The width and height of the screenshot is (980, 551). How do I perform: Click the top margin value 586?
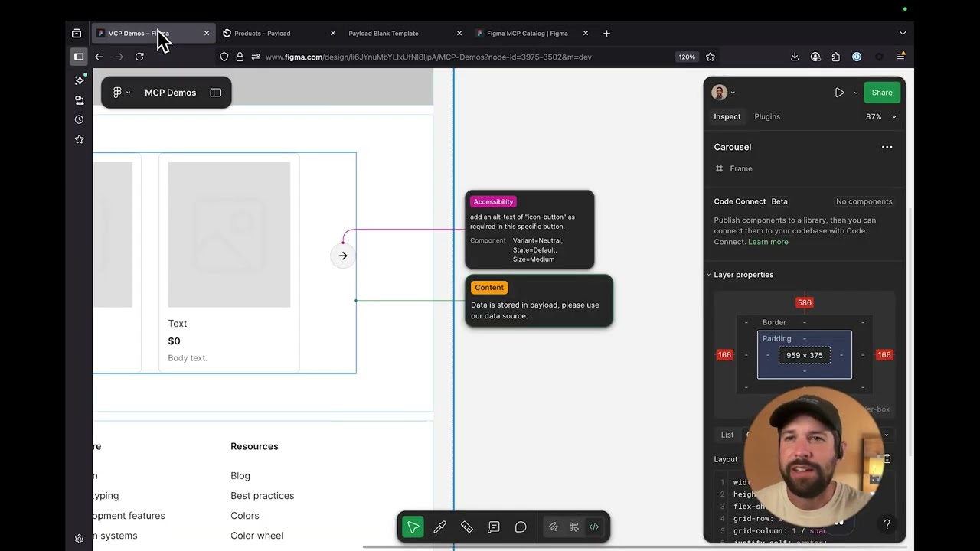pyautogui.click(x=804, y=302)
